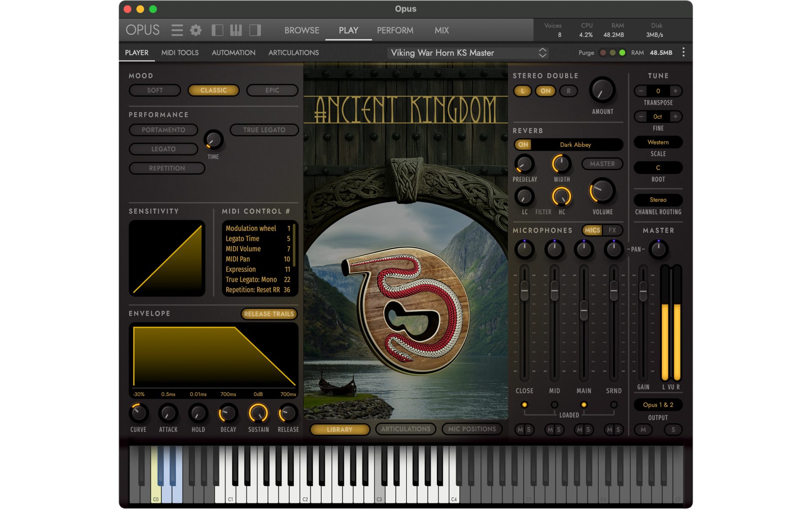Viewport: 812px width, 509px height.
Task: Mute the CLOSE microphone channel
Action: click(x=520, y=430)
